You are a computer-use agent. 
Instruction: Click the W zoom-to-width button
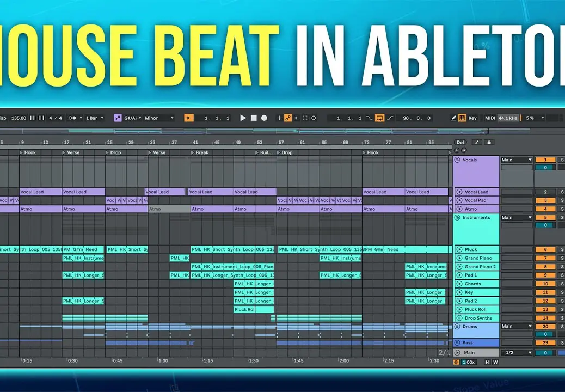(x=495, y=362)
